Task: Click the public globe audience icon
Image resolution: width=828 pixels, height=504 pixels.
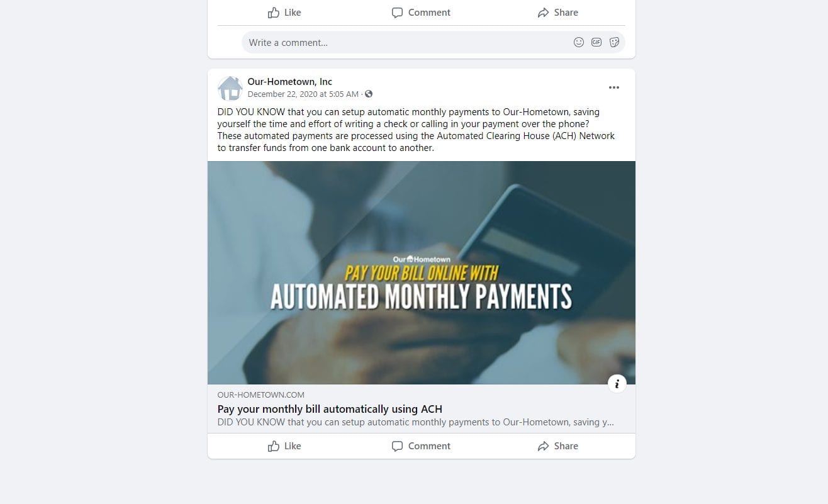Action: [x=369, y=94]
